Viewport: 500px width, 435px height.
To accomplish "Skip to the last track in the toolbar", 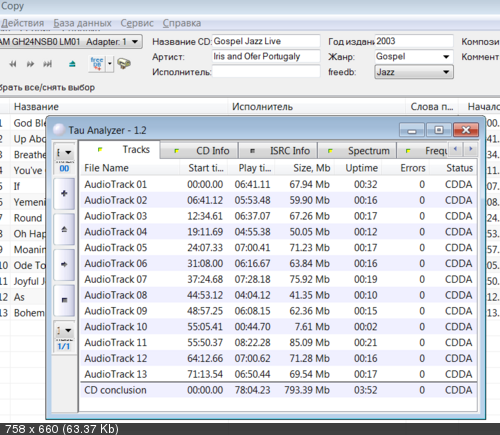I will pos(47,64).
